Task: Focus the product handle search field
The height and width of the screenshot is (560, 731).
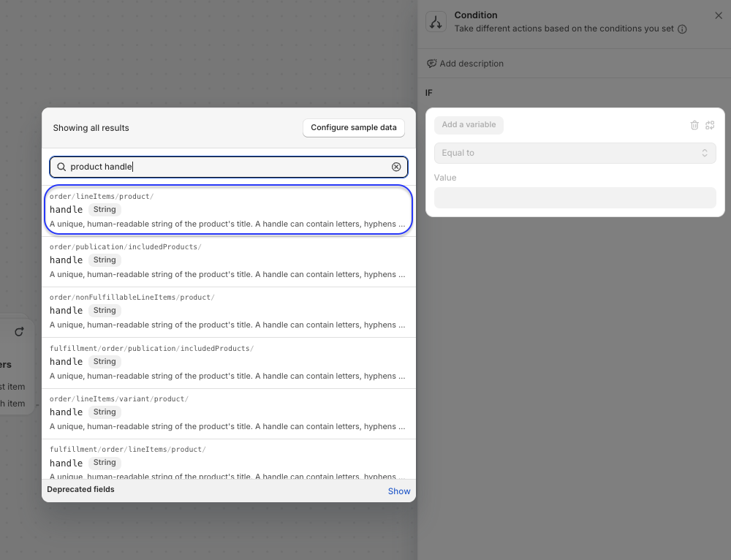Action: click(227, 167)
